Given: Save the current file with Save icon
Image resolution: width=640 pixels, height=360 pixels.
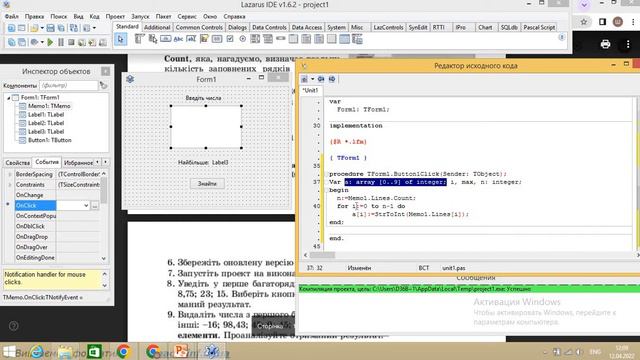Looking at the screenshot, I should [x=50, y=28].
